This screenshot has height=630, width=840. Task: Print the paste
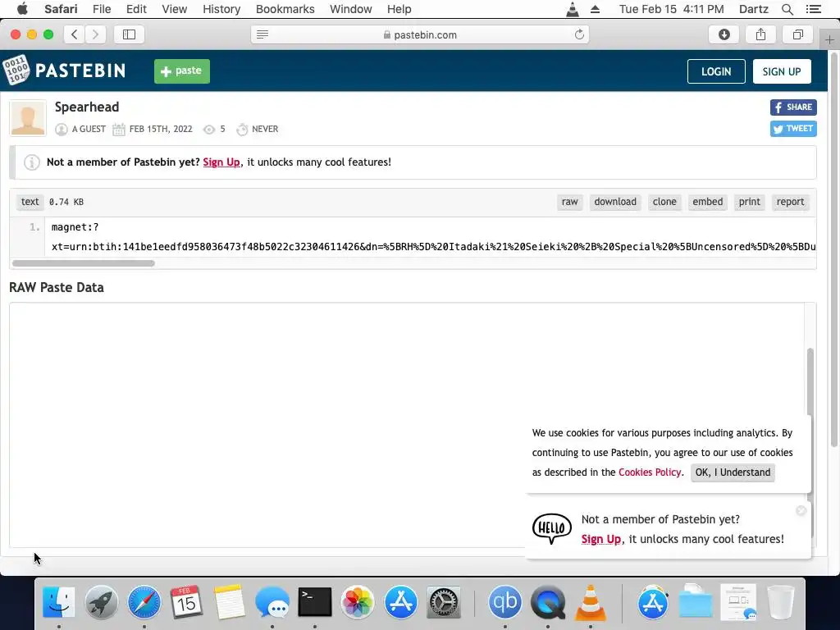(749, 202)
